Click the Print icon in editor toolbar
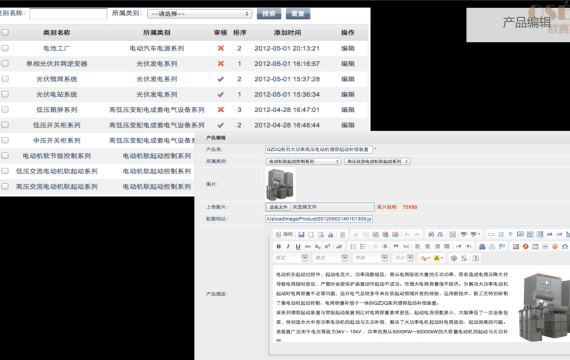This screenshot has height=360, width=570. pos(330,235)
